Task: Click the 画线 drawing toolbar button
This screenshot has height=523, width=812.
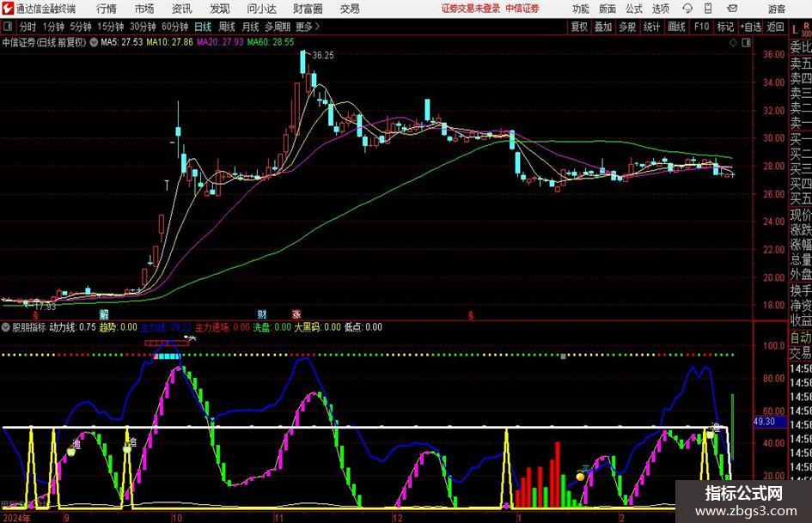Action: 676,27
